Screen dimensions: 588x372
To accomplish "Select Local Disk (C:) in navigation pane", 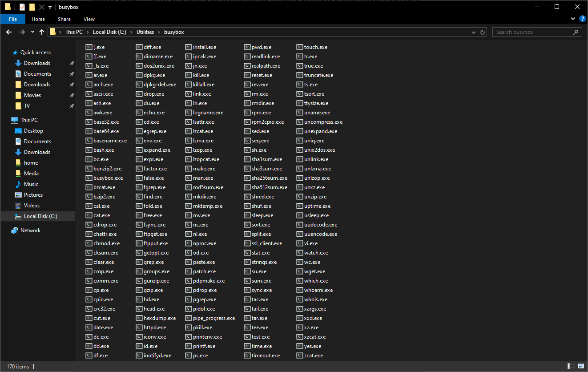I will click(x=40, y=216).
